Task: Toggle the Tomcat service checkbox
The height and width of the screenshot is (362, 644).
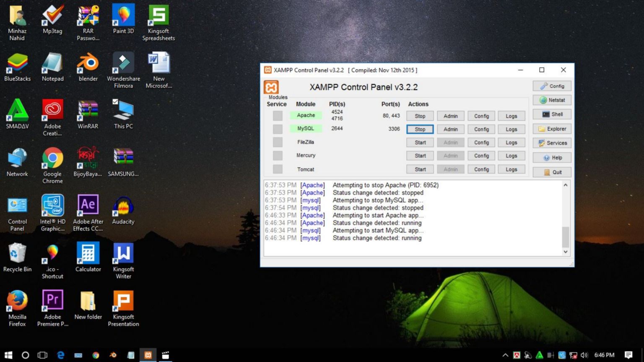Action: point(278,169)
